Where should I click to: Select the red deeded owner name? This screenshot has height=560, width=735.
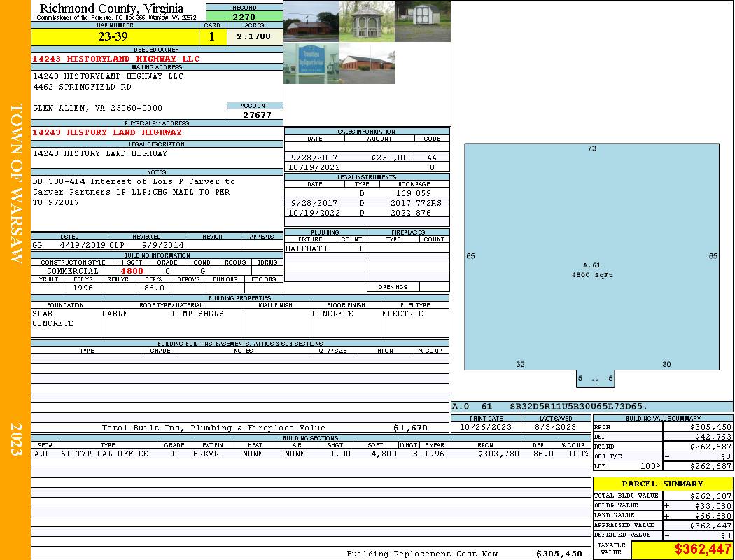pyautogui.click(x=115, y=59)
